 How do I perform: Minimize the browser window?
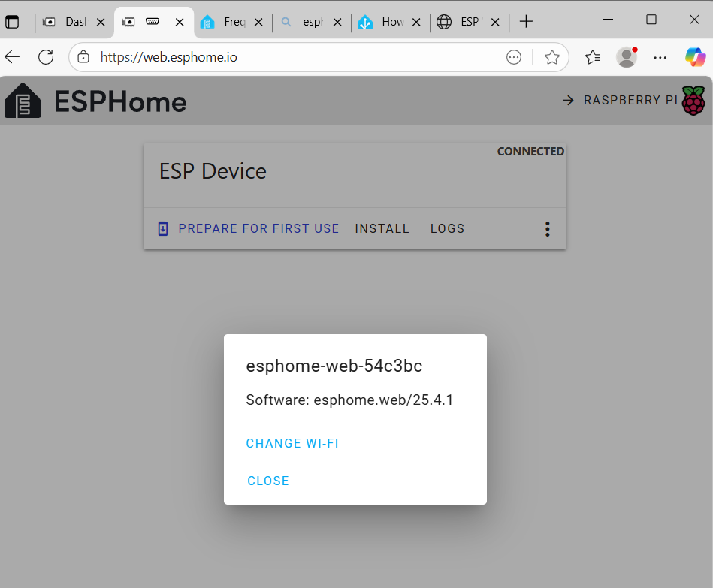pos(608,20)
